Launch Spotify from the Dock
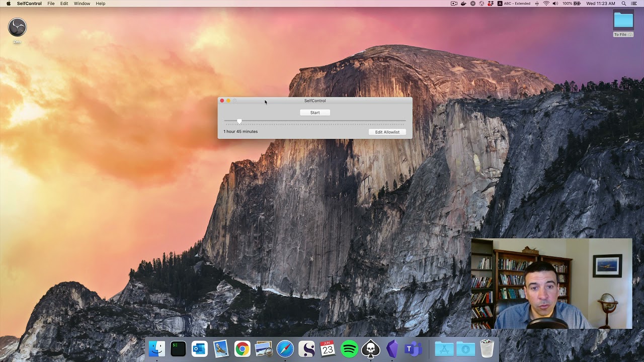Viewport: 644px width, 362px height. [x=349, y=348]
